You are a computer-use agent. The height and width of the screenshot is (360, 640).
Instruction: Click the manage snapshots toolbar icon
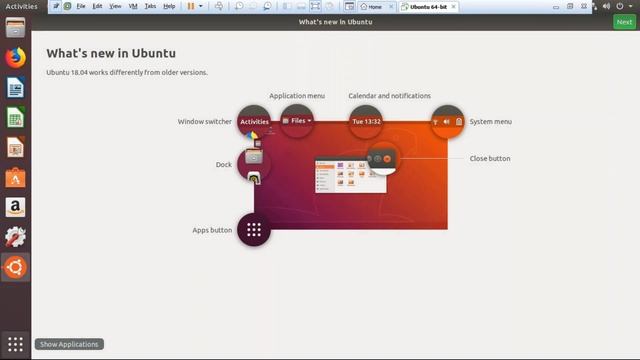267,6
